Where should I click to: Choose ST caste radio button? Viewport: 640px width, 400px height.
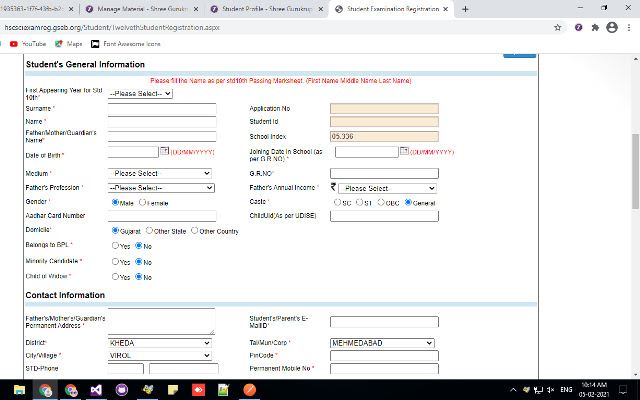[x=359, y=202]
